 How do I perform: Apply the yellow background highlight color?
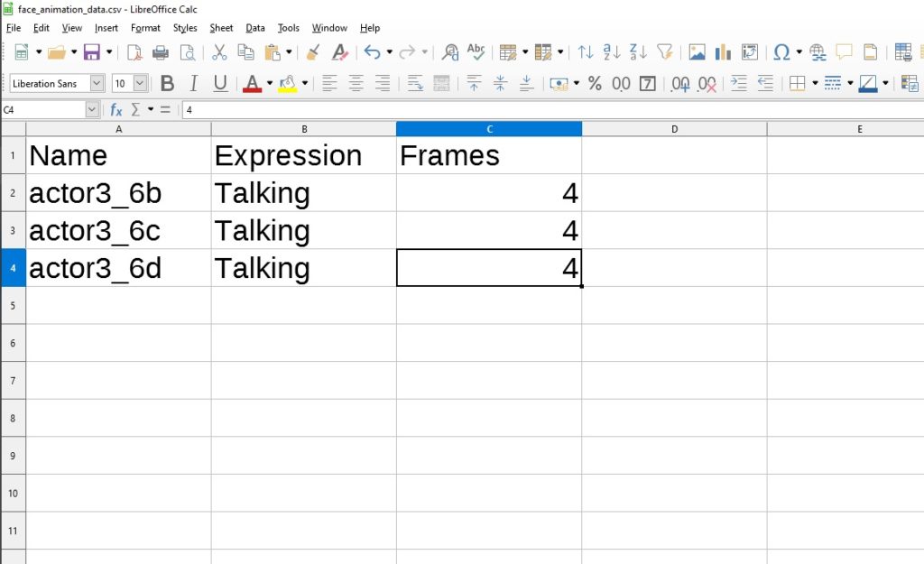288,84
